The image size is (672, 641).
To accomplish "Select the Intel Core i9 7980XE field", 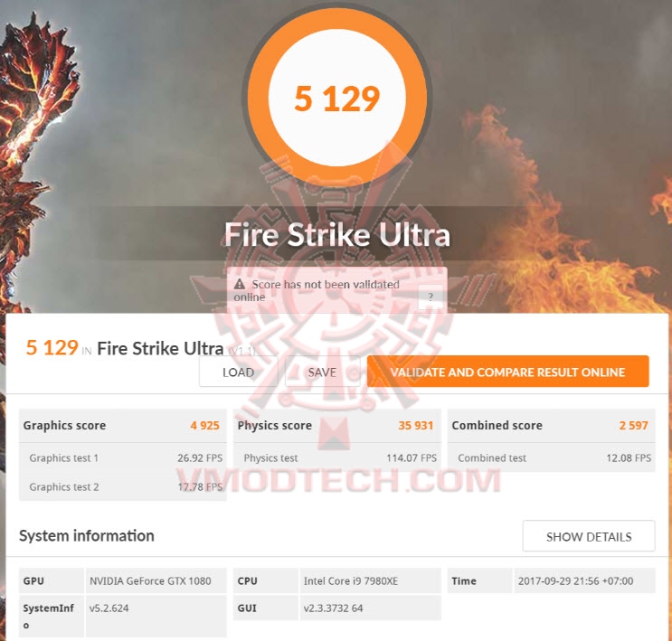I will (x=370, y=581).
